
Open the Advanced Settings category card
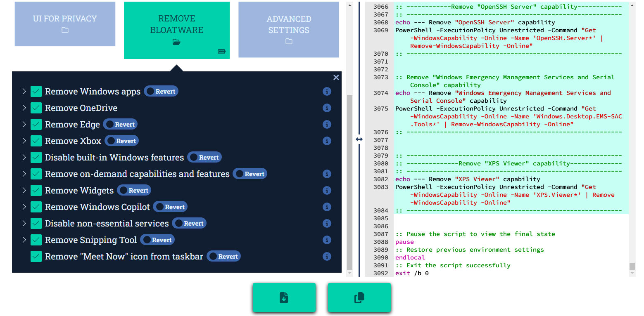289,30
